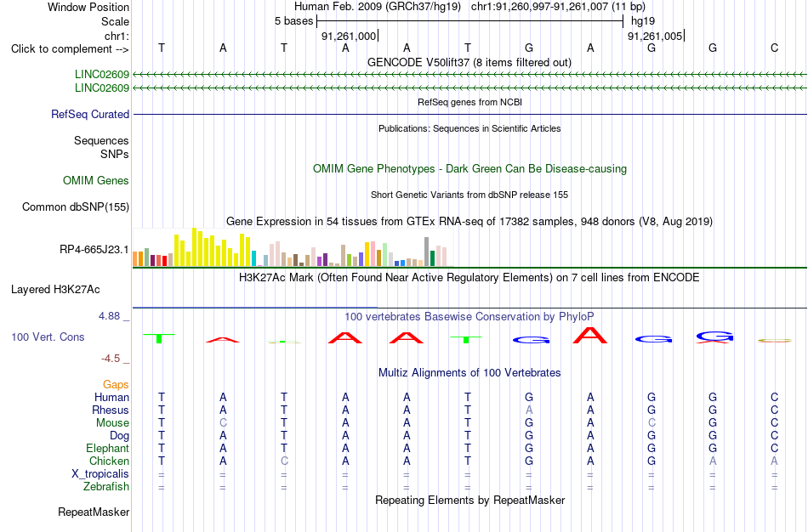Viewport: 808px width, 532px height.
Task: Click the OMIM Genes track label
Action: pos(96,181)
